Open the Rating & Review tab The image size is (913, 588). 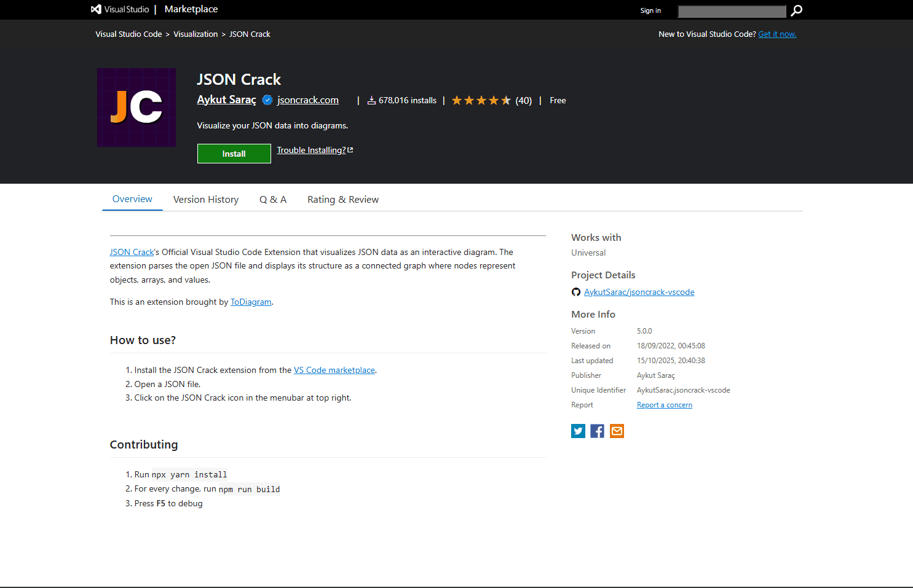click(x=343, y=199)
